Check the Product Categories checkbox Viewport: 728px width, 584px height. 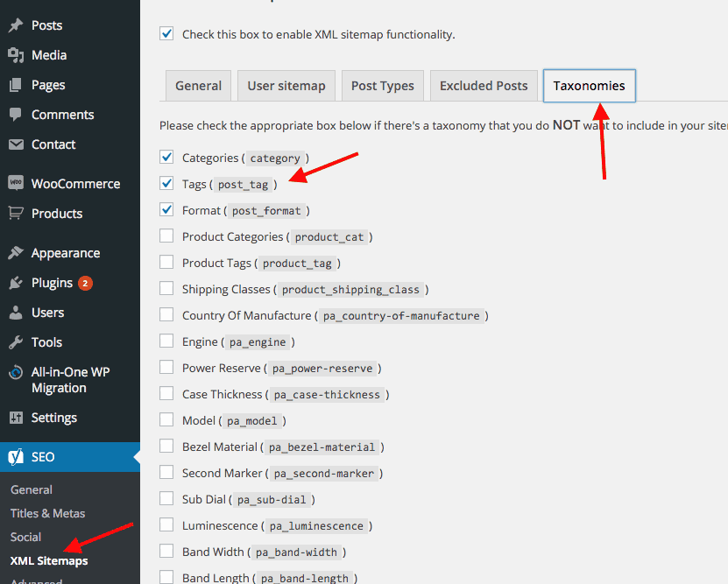166,236
